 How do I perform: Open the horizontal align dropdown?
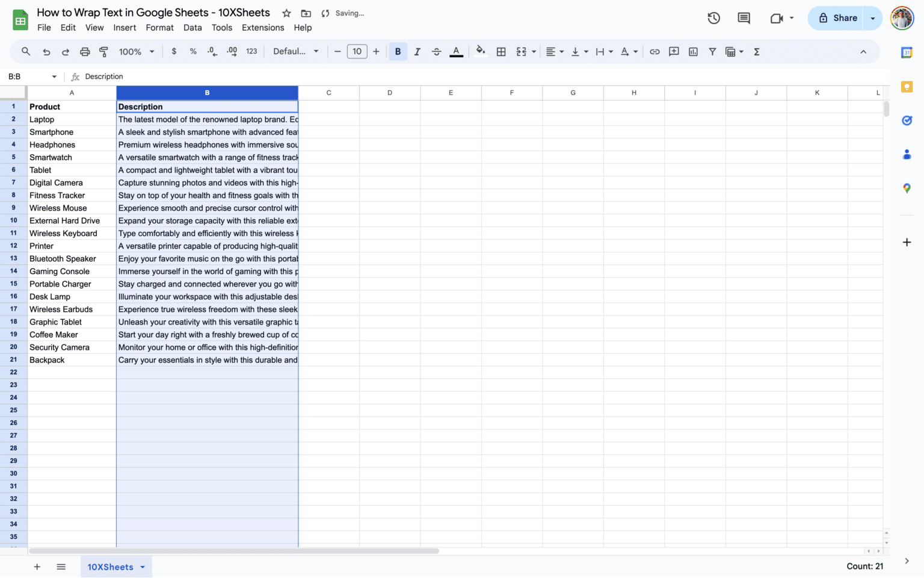point(561,51)
